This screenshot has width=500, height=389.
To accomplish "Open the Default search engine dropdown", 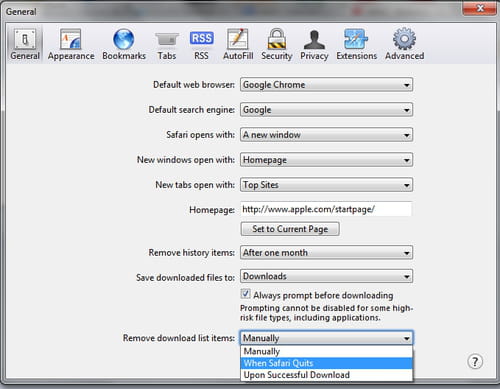I will click(x=326, y=110).
